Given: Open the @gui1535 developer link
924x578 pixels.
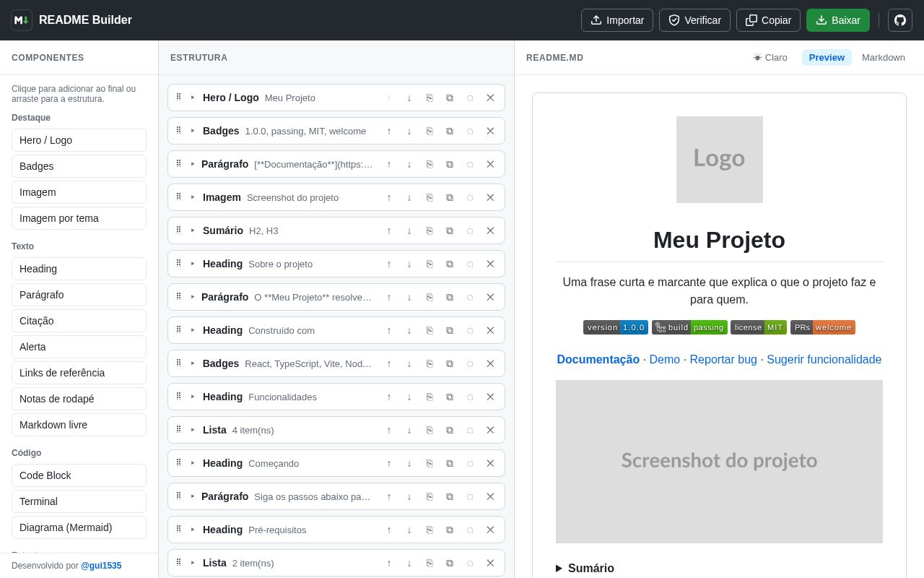Looking at the screenshot, I should coord(101,566).
